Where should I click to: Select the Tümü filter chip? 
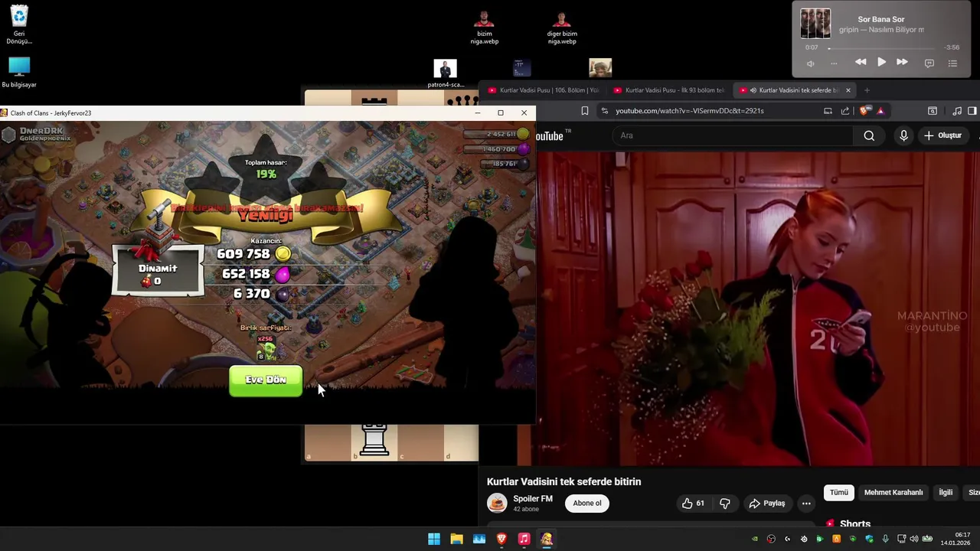pos(839,492)
